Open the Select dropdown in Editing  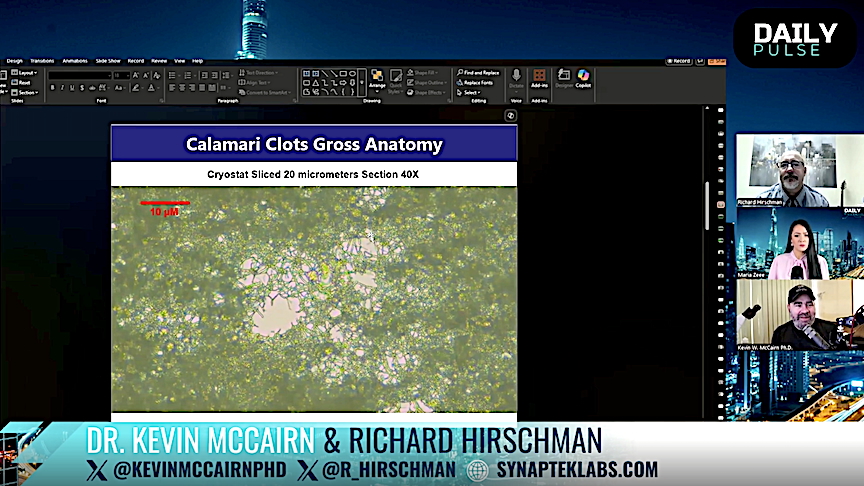pos(470,92)
